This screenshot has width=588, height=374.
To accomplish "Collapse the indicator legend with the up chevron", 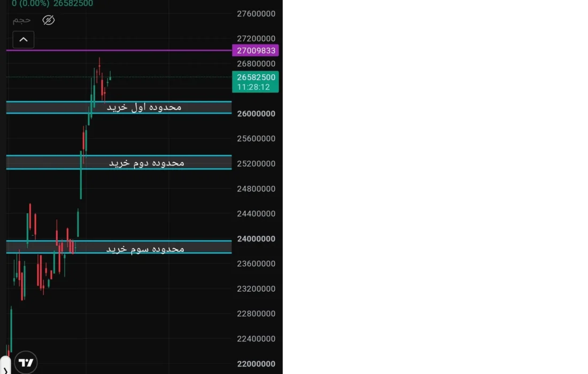I will pyautogui.click(x=23, y=40).
